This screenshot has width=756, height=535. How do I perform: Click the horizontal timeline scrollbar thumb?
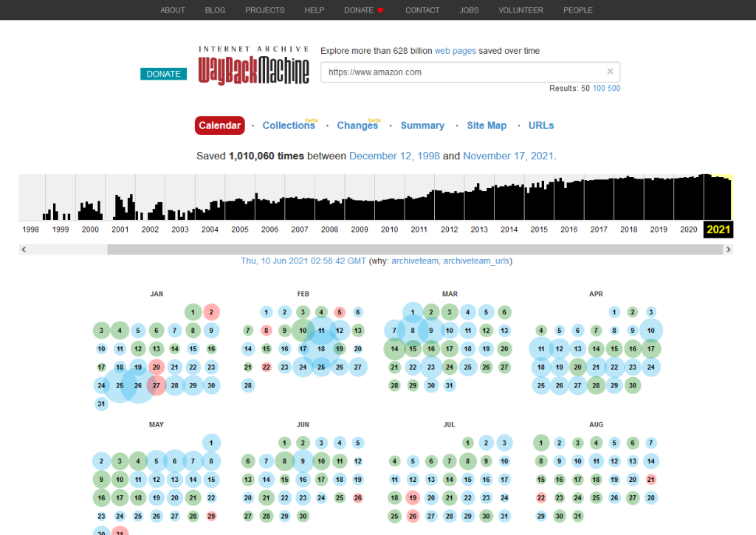pos(415,249)
